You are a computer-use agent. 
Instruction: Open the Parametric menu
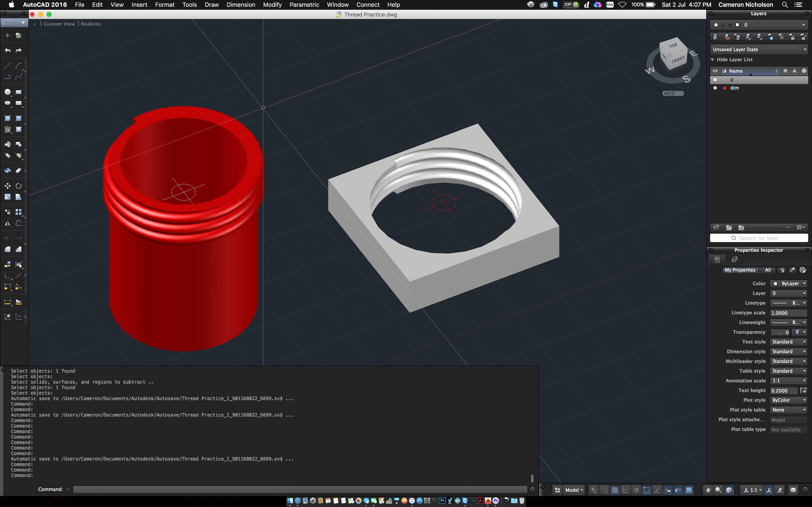coord(304,5)
